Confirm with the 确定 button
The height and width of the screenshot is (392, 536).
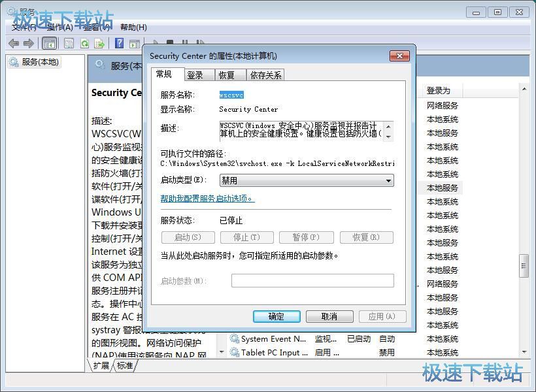(x=276, y=316)
